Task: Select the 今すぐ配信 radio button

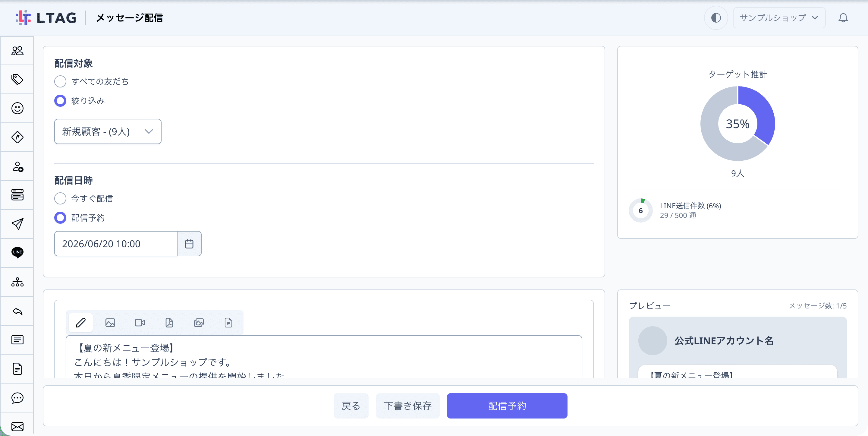Action: pyautogui.click(x=60, y=198)
